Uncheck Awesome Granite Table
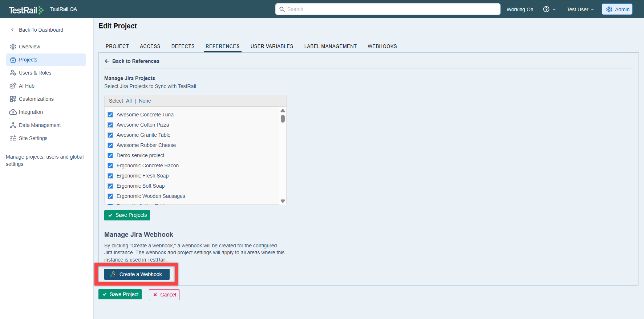Viewport: 644px width, 319px height. (110, 135)
